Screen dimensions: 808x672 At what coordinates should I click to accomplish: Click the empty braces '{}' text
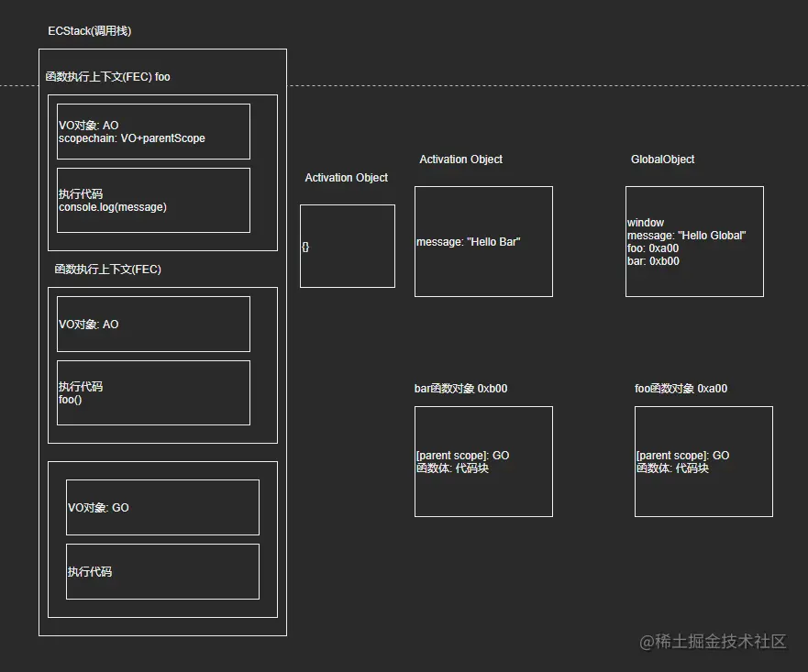click(305, 248)
